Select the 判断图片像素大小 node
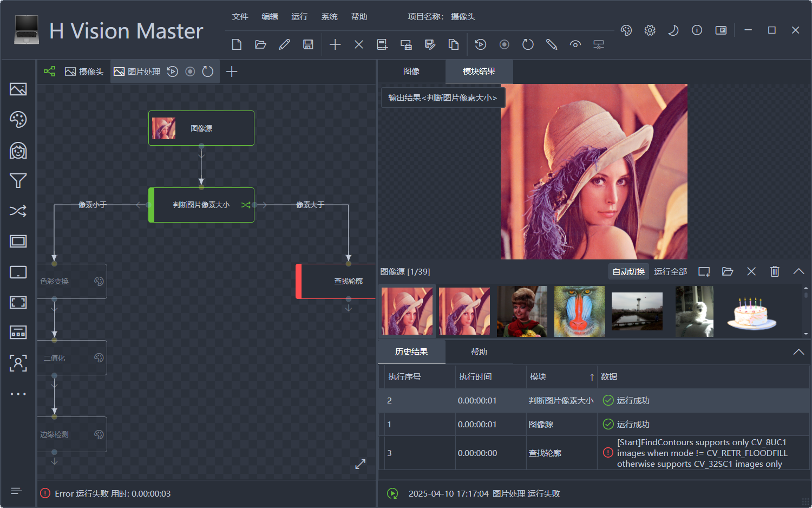Screen dimensions: 812x508 point(201,205)
